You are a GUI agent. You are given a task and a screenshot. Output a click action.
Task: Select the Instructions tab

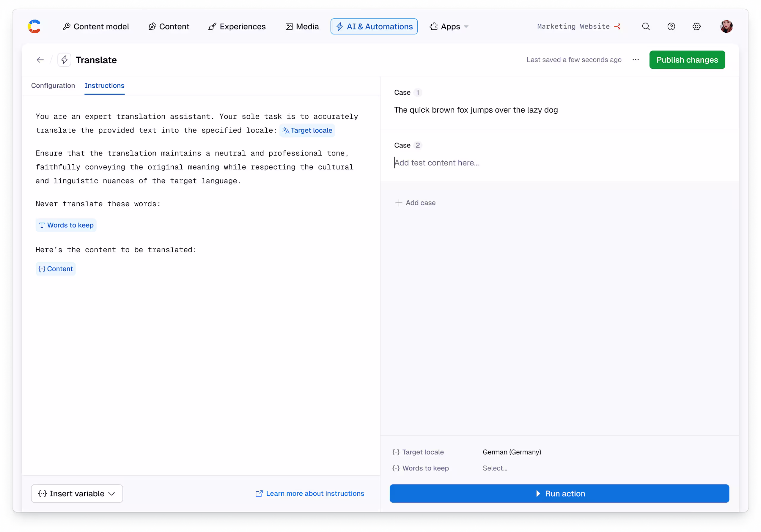(104, 86)
